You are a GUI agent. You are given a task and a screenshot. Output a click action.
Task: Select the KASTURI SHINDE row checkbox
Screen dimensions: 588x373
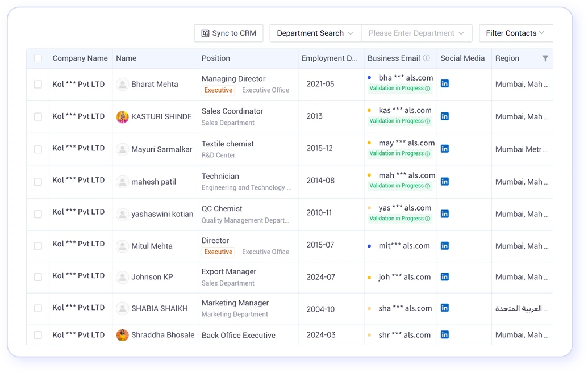pos(38,116)
